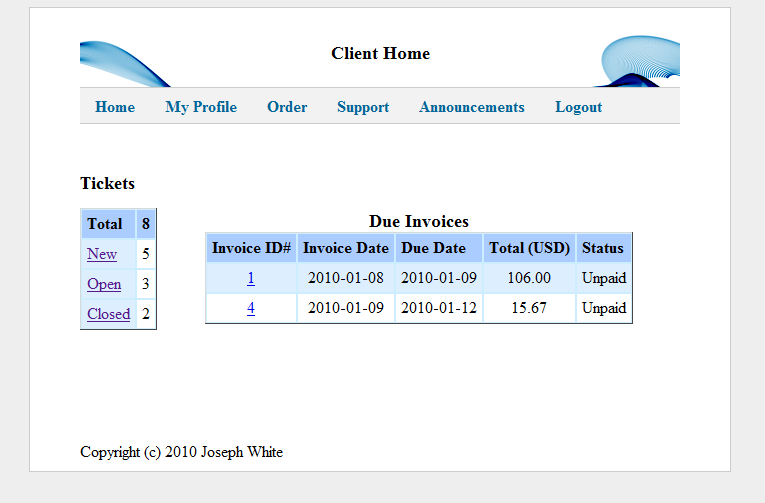Click the Status column header
The image size is (765, 503).
[x=604, y=248]
